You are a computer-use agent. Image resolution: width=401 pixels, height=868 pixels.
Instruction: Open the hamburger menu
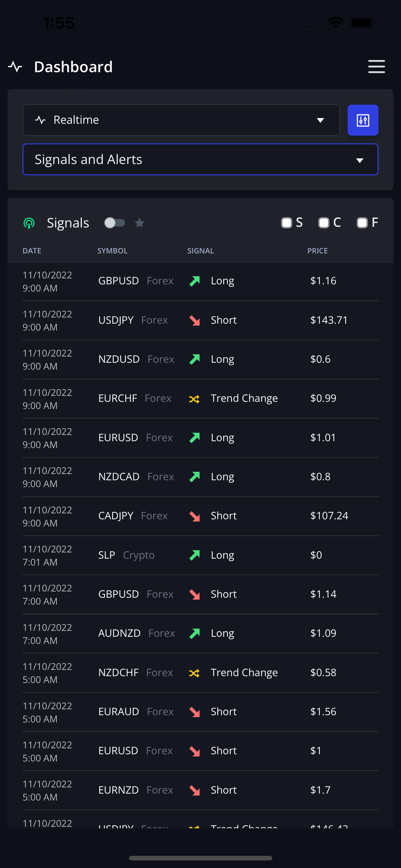click(376, 67)
